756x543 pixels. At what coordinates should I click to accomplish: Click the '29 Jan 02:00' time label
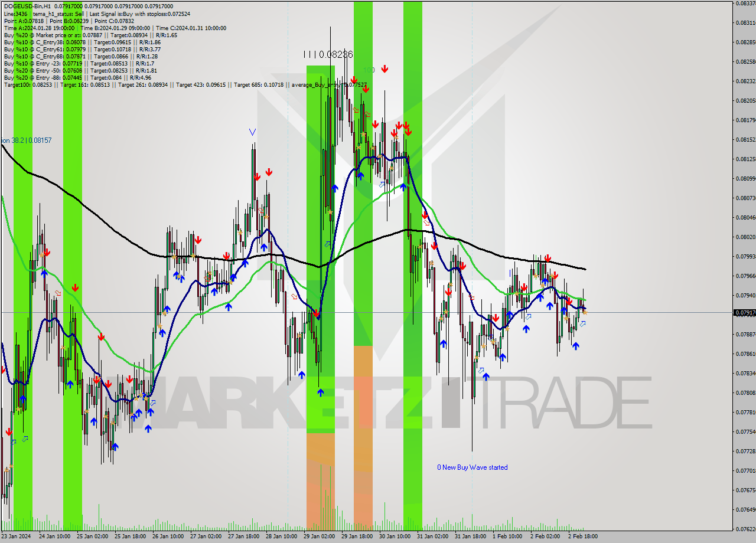[x=319, y=537]
